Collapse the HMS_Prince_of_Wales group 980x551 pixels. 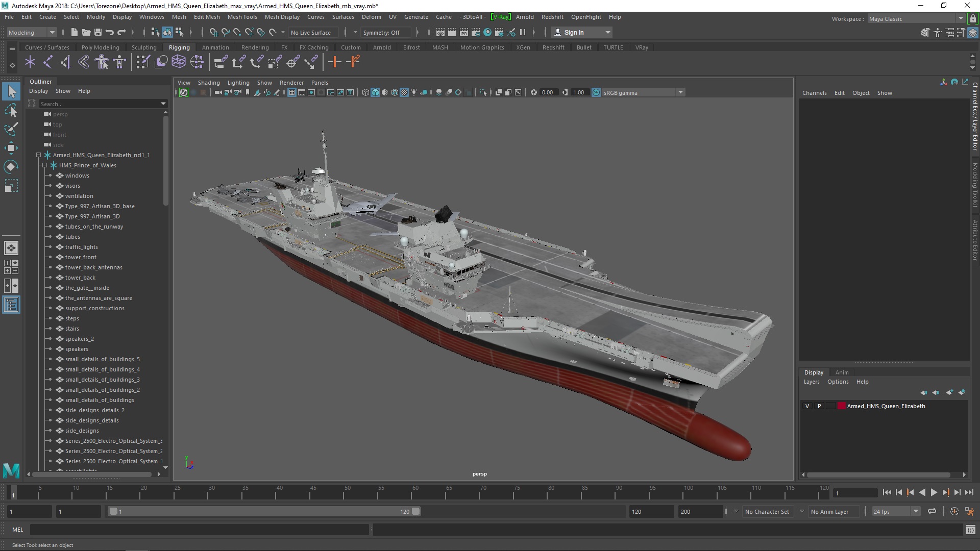pyautogui.click(x=44, y=165)
